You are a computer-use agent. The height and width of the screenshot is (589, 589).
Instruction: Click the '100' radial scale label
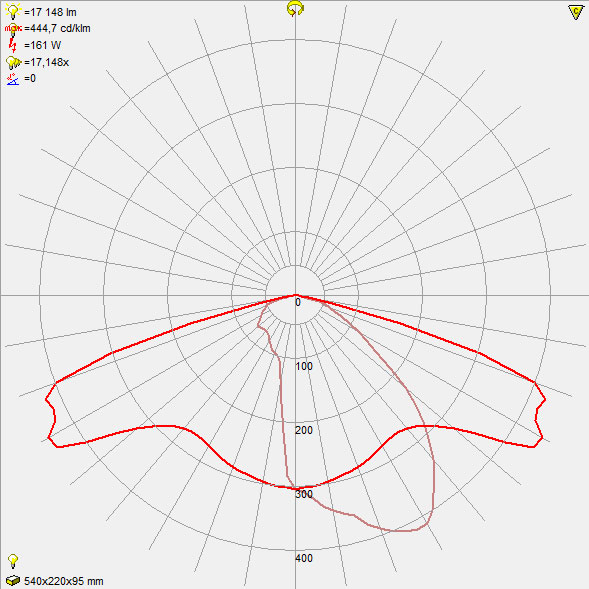pos(304,366)
